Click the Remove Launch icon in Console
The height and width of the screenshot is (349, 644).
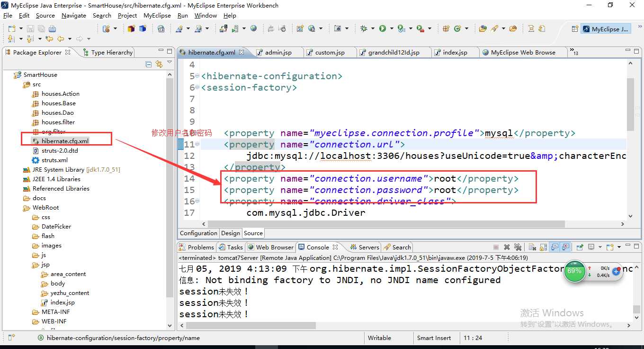click(507, 247)
